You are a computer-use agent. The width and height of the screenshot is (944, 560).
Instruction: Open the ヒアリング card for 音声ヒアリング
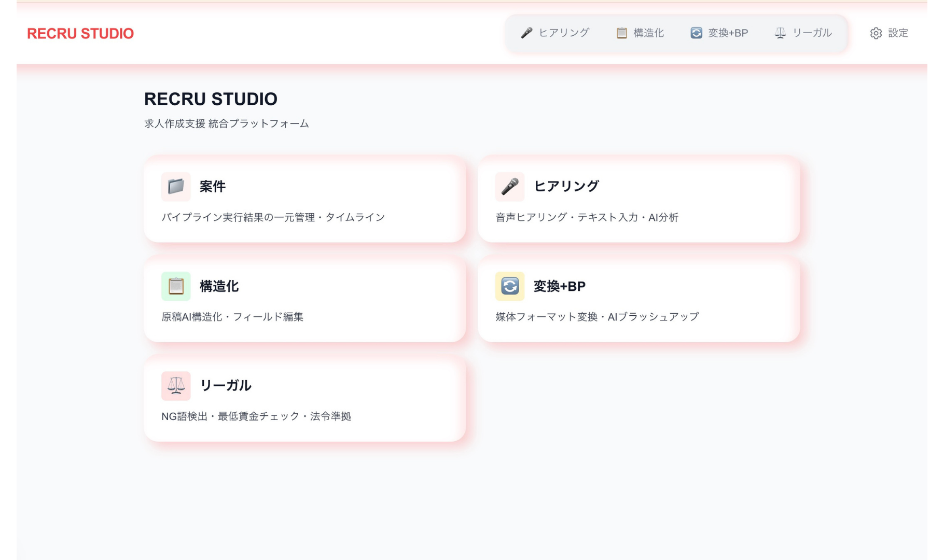tap(640, 200)
